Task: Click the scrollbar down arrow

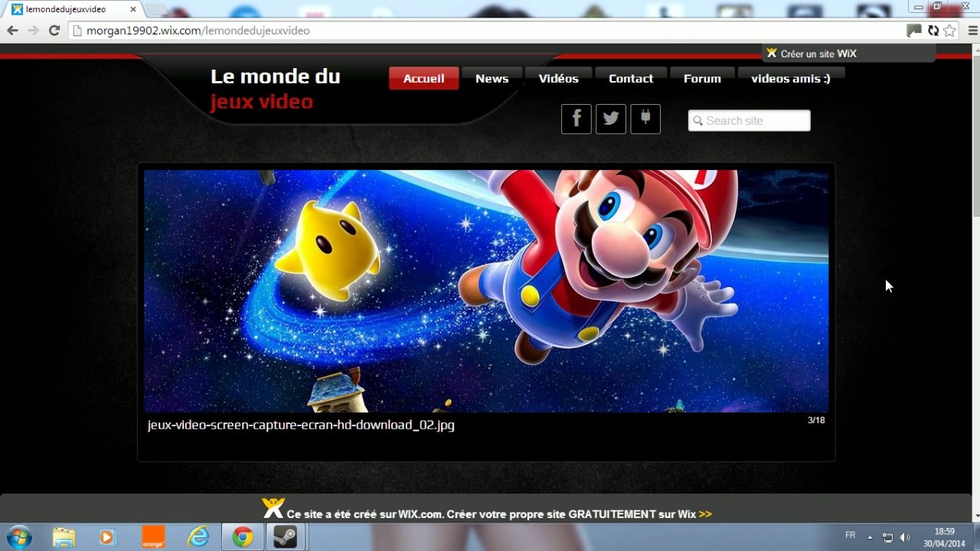Action: pyautogui.click(x=975, y=517)
